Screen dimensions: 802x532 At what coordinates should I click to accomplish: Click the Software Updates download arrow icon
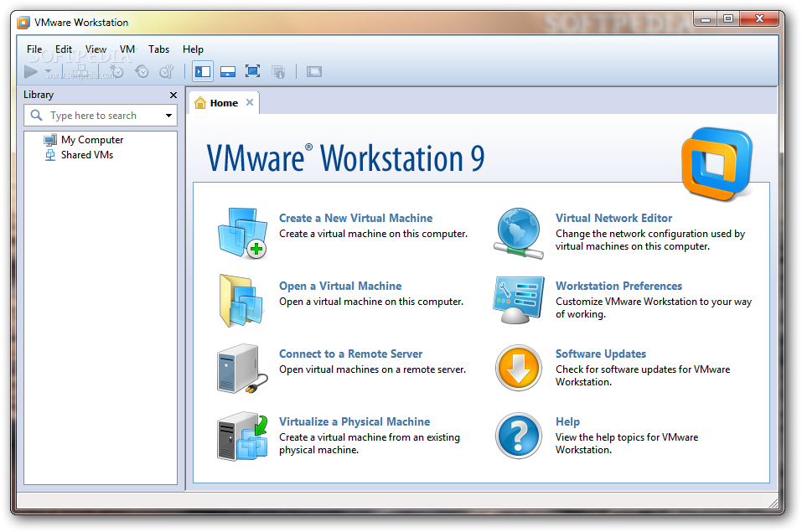tap(519, 368)
